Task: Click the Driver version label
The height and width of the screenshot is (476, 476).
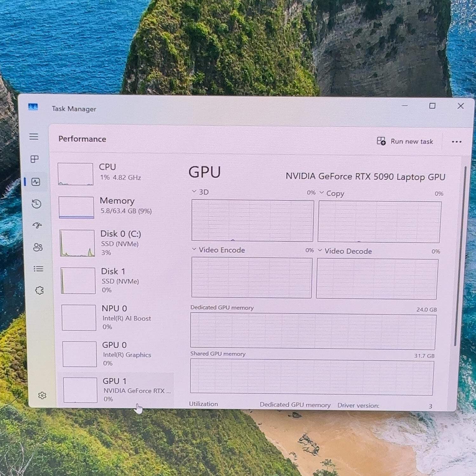Action: (x=358, y=405)
